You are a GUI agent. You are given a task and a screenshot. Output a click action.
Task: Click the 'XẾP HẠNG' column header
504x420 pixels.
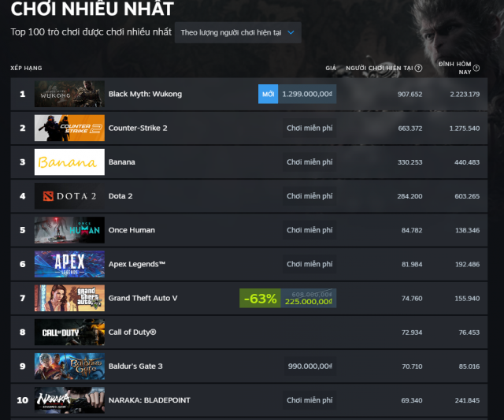pyautogui.click(x=26, y=69)
